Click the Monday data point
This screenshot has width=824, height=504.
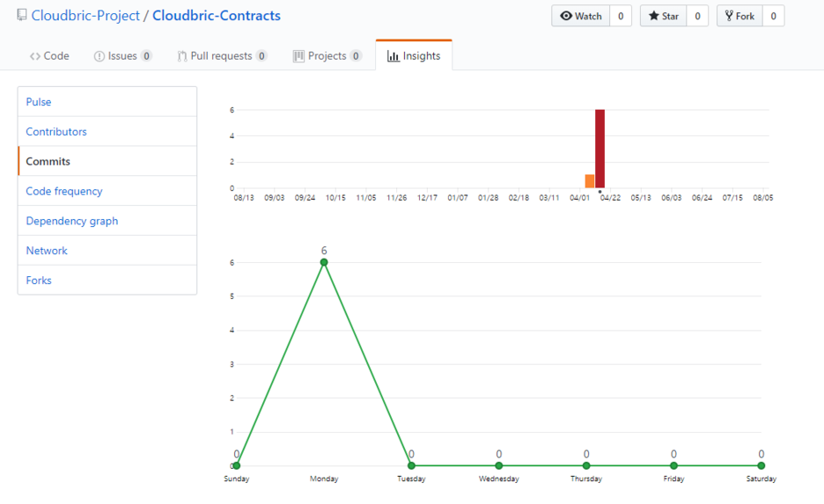[x=324, y=262]
